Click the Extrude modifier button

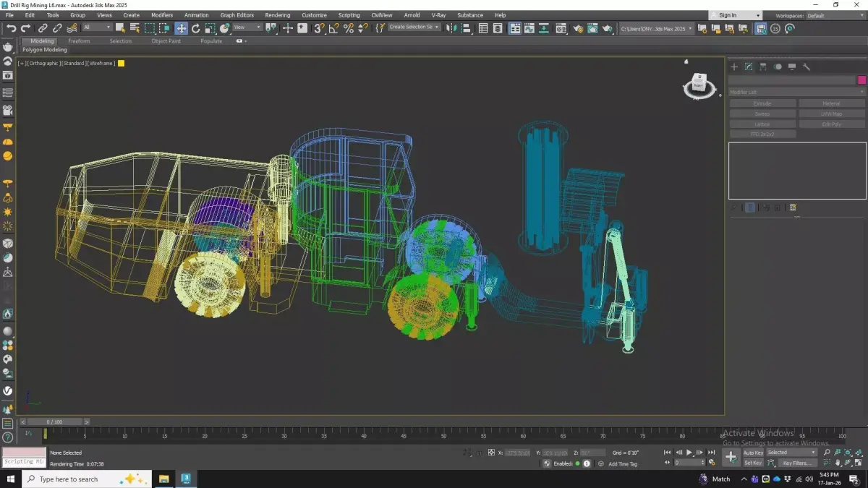point(762,103)
